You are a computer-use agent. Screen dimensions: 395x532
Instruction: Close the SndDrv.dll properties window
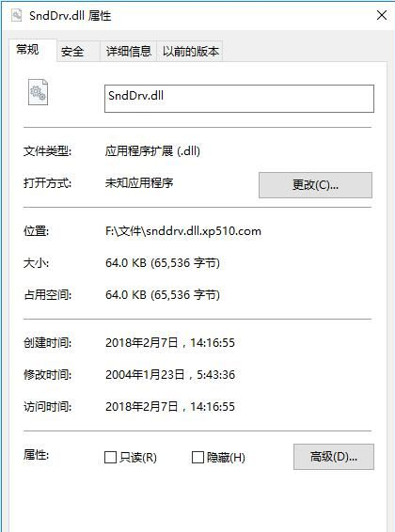[x=382, y=15]
